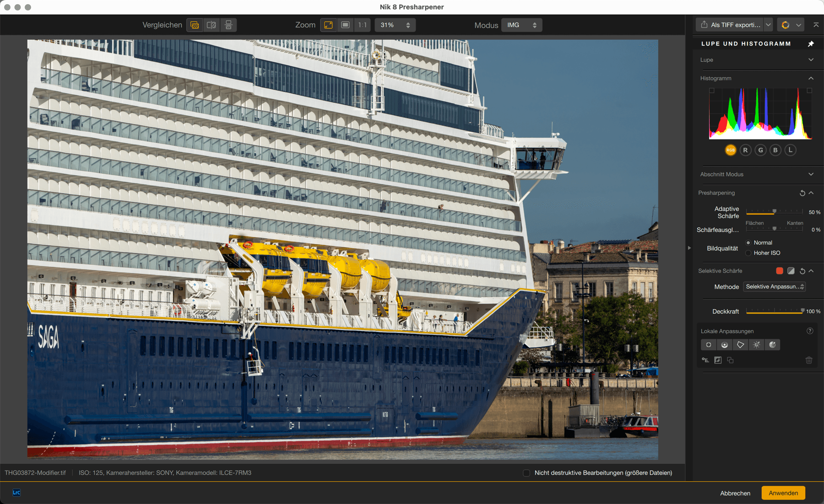
Task: Pin the Lupe und Histogramm panel
Action: [811, 43]
